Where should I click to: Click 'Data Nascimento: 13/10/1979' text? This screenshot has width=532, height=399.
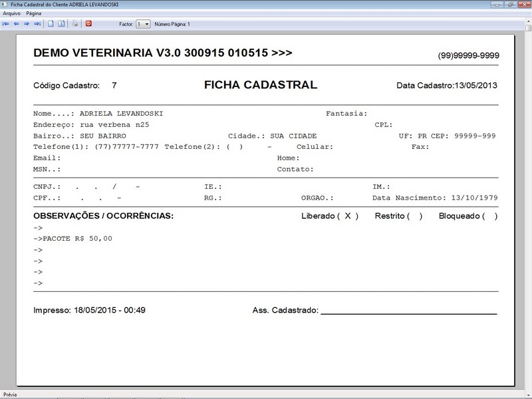tap(435, 198)
